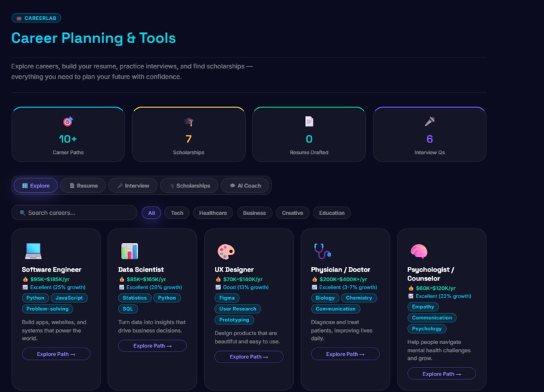Click the JavaScript skill tag
Screen dimensions: 544x392
[69, 298]
